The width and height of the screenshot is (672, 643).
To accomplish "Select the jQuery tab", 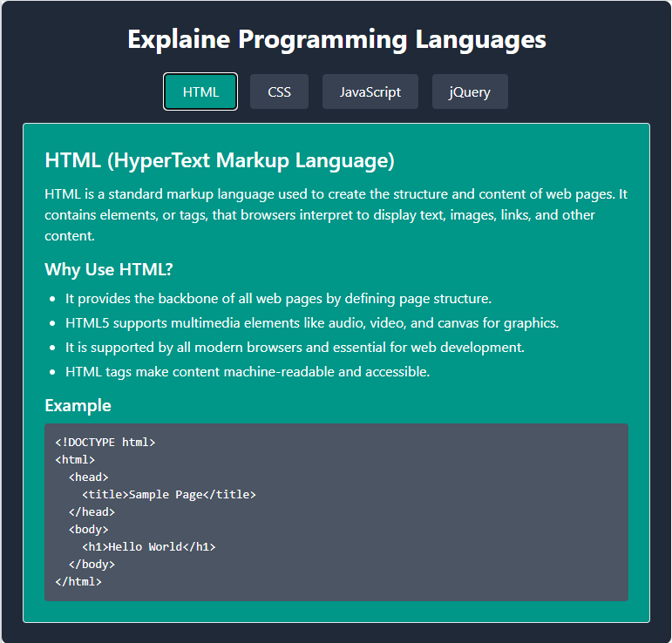I will (x=470, y=91).
